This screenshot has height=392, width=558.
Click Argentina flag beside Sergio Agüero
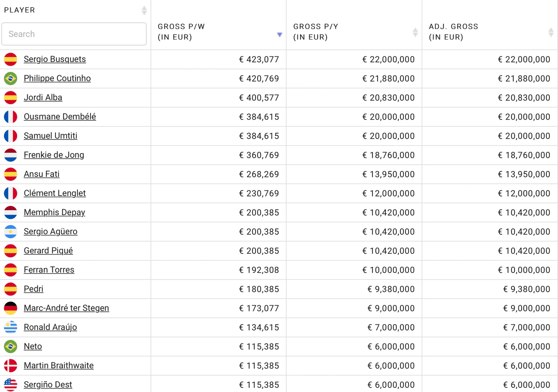pyautogui.click(x=11, y=231)
